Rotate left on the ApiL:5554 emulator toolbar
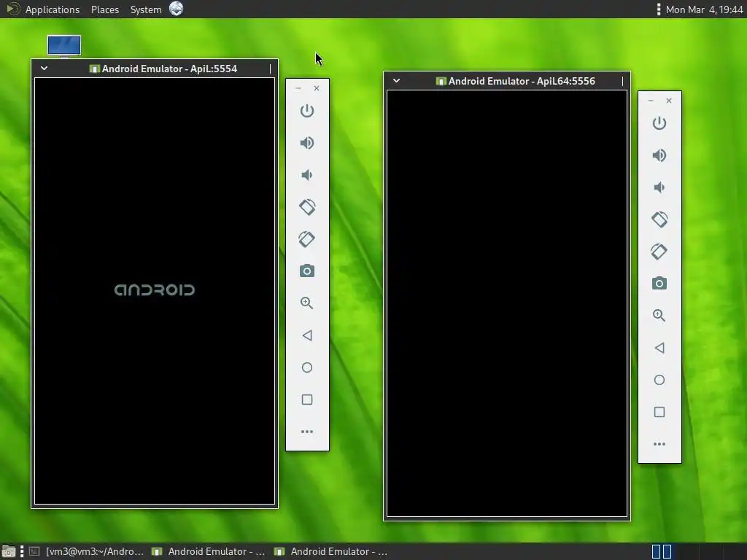 (x=307, y=206)
